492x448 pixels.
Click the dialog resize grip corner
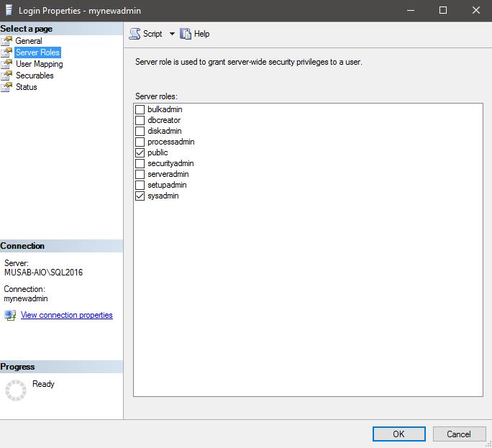coord(488,444)
